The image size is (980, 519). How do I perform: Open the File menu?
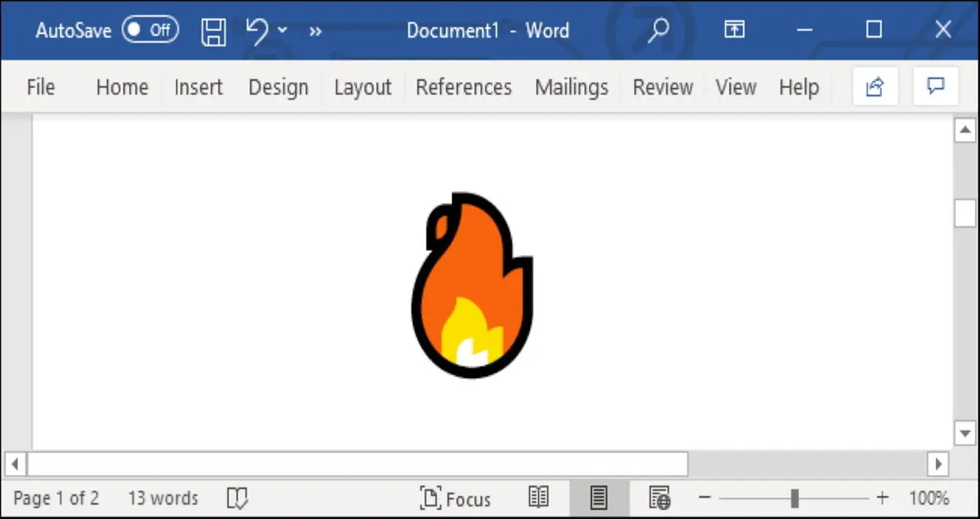click(x=41, y=87)
